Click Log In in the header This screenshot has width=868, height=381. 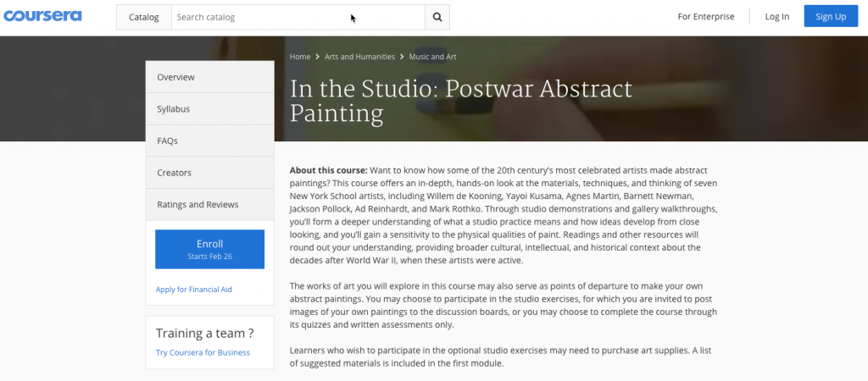(777, 17)
